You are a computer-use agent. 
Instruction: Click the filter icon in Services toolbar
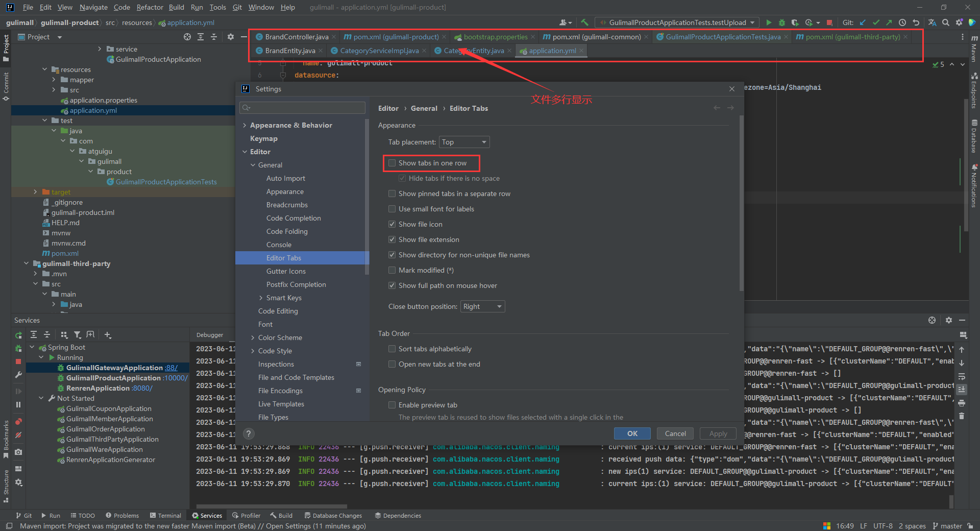pos(77,335)
